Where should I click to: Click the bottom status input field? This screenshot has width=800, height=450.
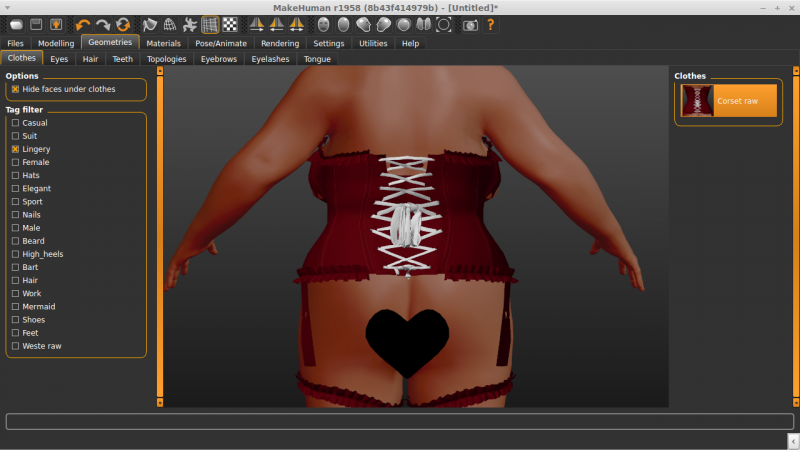tap(400, 421)
